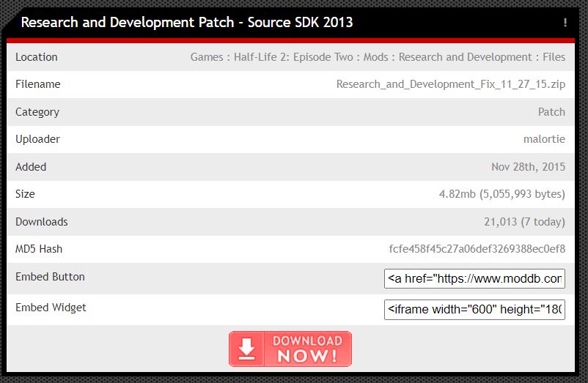Open the Games location link
The width and height of the screenshot is (588, 383).
[207, 57]
